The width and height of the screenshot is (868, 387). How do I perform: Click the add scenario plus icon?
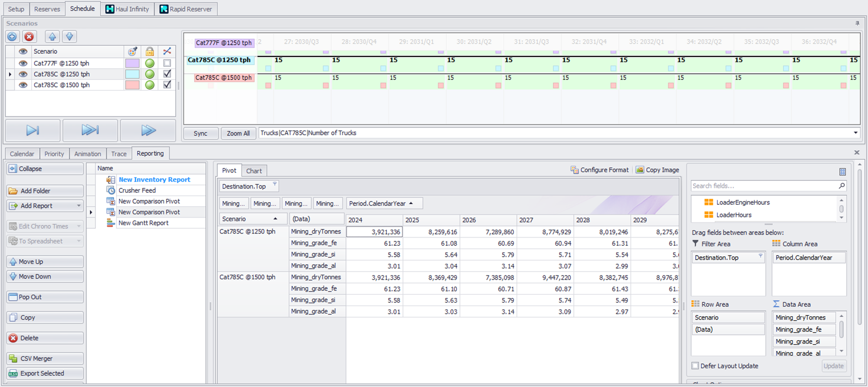(12, 37)
